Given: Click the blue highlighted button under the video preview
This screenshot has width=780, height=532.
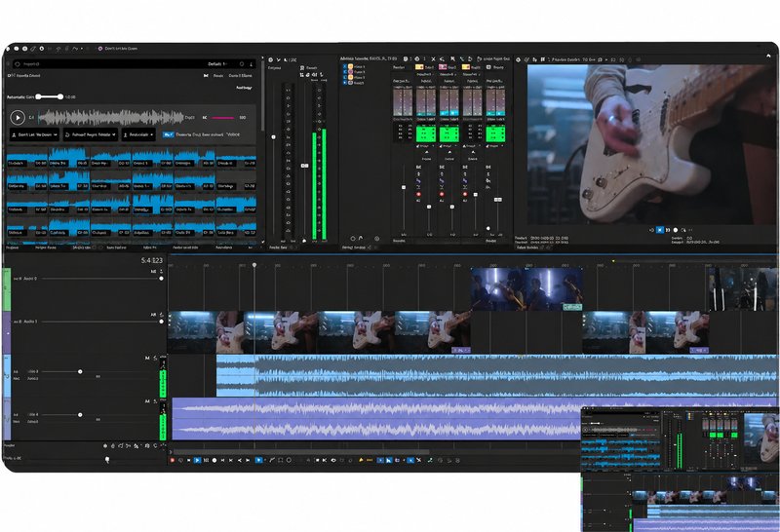Looking at the screenshot, I should (660, 230).
